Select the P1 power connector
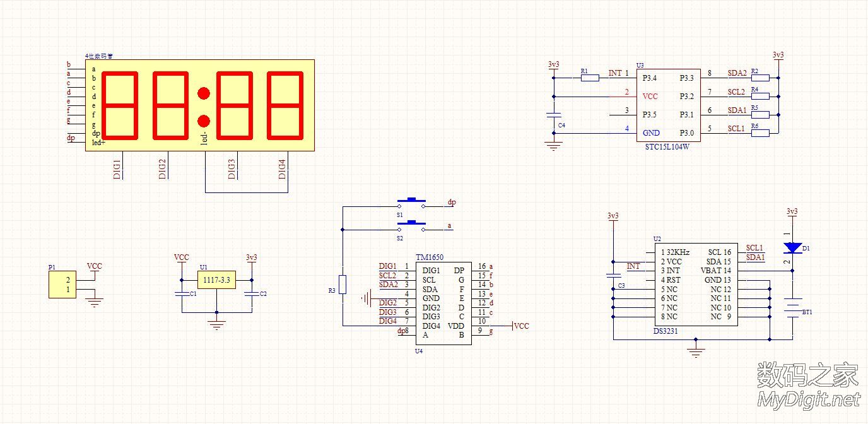The width and height of the screenshot is (868, 424). 62,285
